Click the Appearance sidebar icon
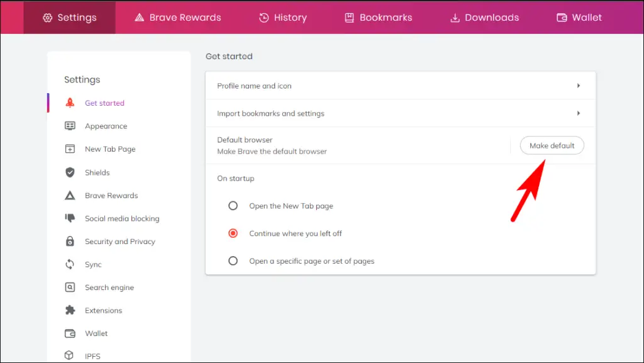 point(70,126)
